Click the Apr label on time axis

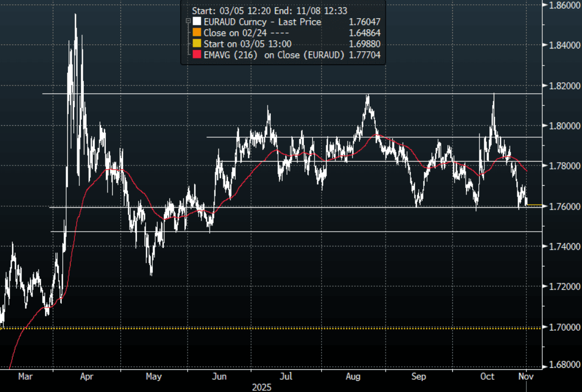(x=87, y=377)
